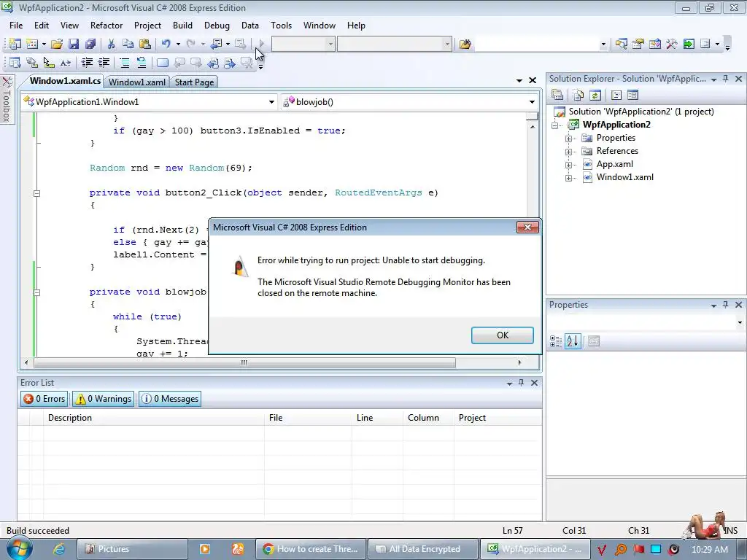
Task: Sort Error List by Description column
Action: point(154,418)
